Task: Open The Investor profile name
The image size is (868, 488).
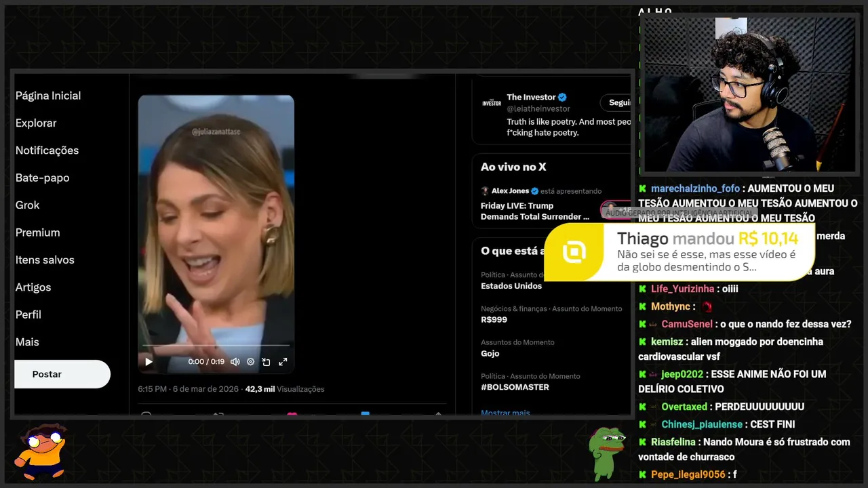Action: point(531,98)
